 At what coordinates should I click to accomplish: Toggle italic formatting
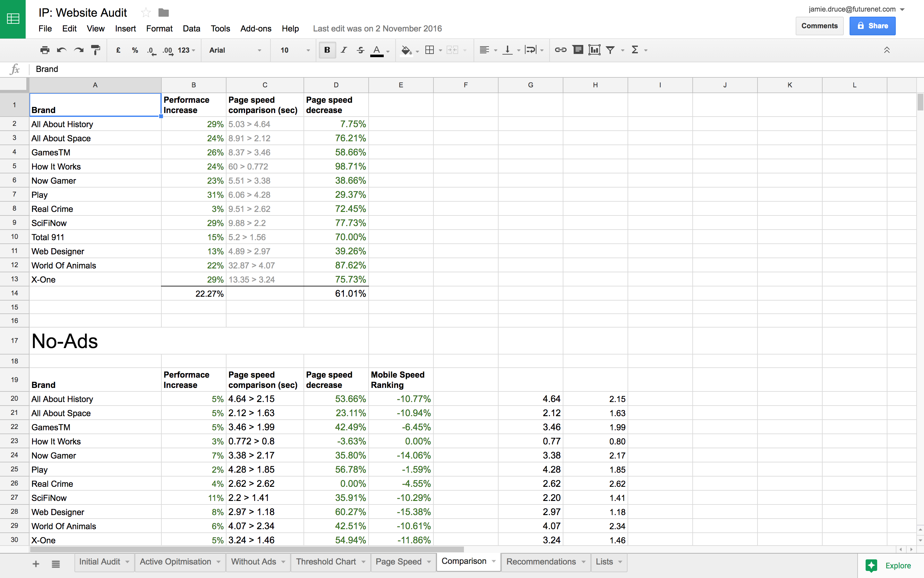(344, 50)
